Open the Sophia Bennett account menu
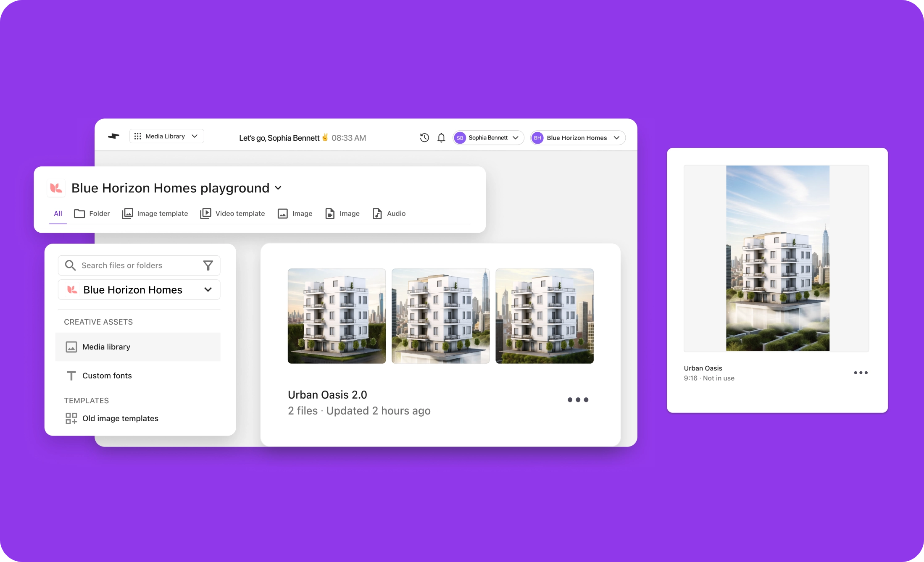The width and height of the screenshot is (924, 562). coord(487,137)
